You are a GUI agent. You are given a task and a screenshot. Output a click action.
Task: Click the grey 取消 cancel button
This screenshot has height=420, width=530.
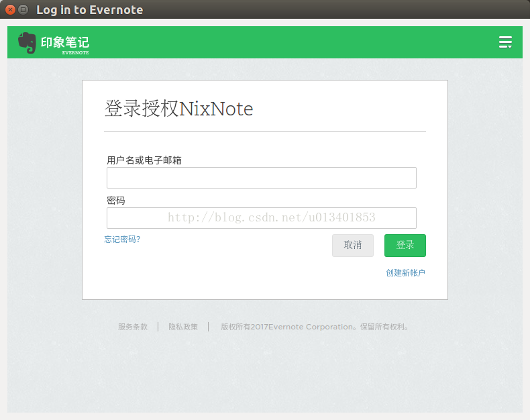pos(352,245)
